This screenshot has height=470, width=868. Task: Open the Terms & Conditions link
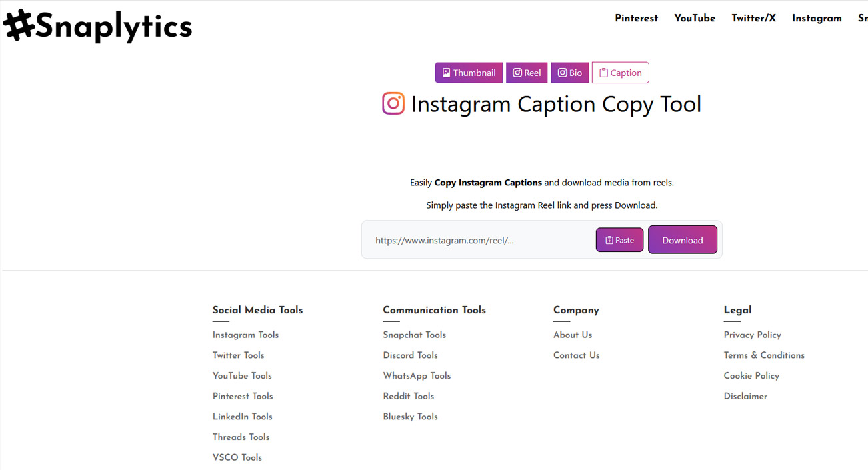[x=764, y=355]
